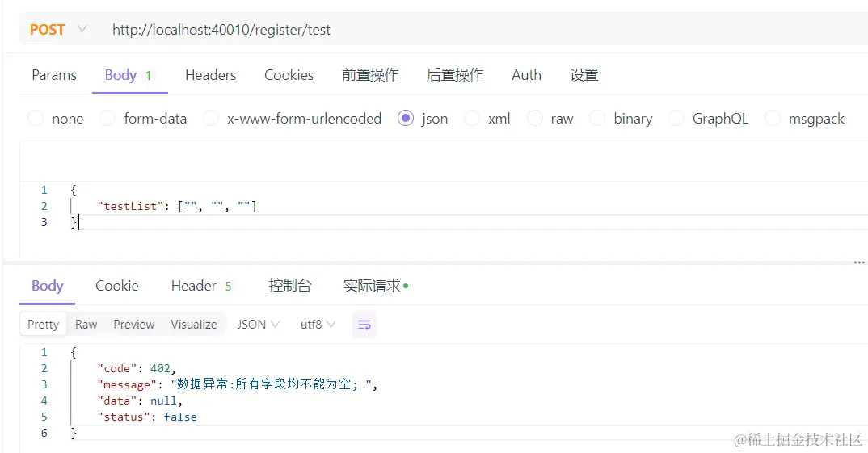Open the 实际请求 tab
Screen dimensions: 868x453
tap(375, 286)
